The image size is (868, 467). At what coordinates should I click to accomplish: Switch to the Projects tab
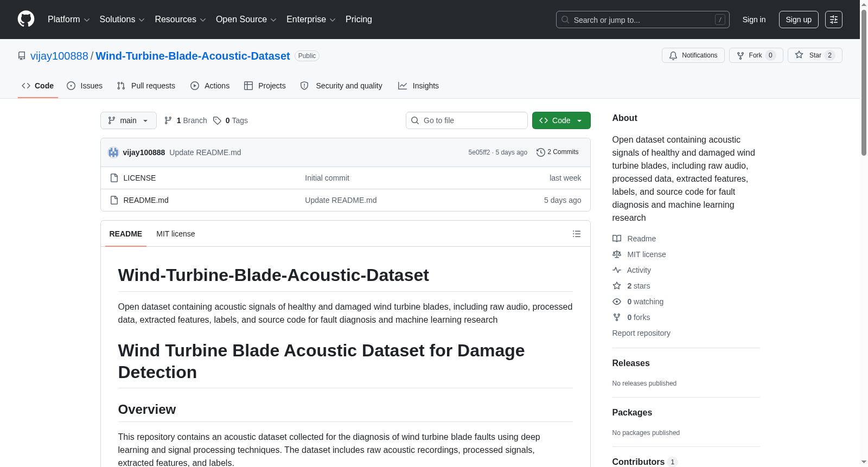click(x=265, y=86)
